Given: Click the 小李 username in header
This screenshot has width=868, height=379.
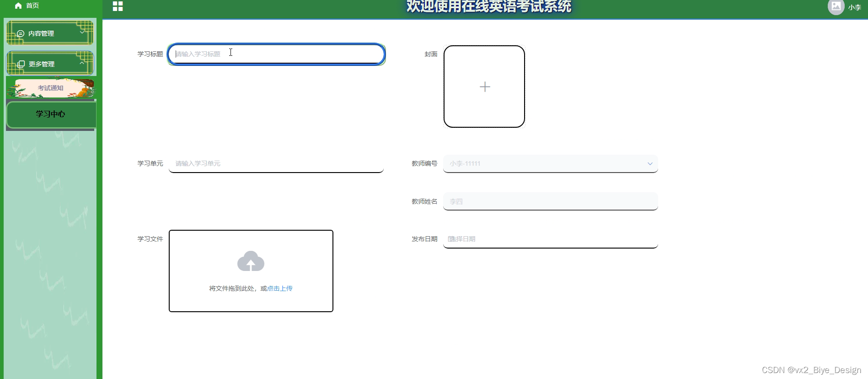Looking at the screenshot, I should (x=854, y=7).
